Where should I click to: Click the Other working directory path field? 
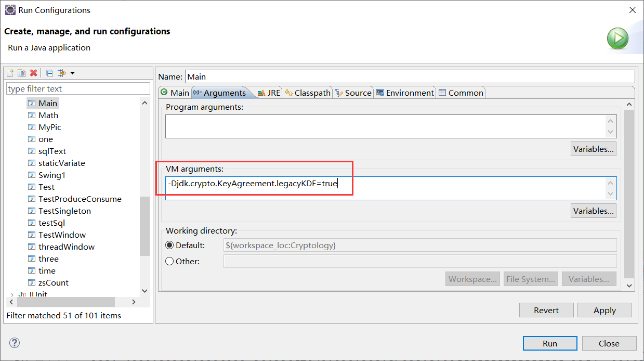pyautogui.click(x=420, y=261)
